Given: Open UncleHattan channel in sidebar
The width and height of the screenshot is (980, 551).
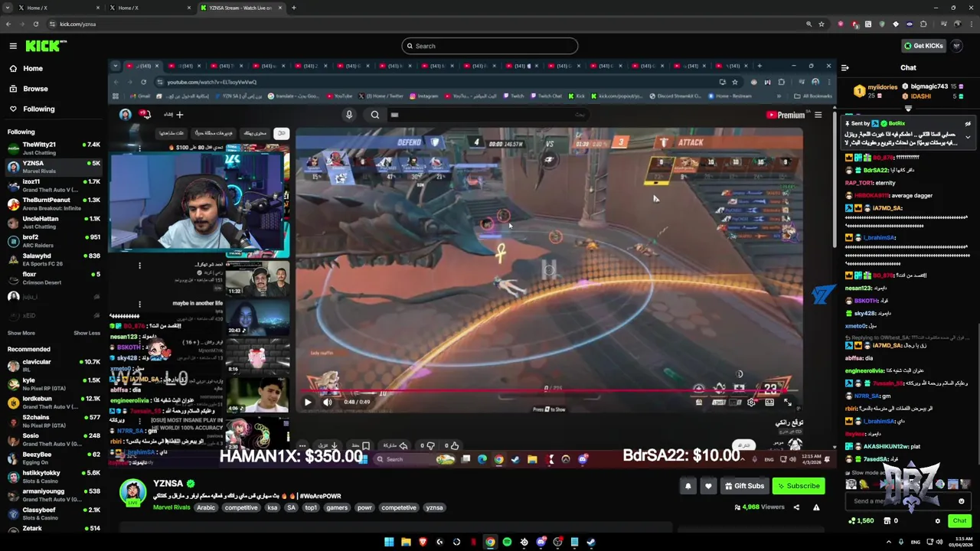Looking at the screenshot, I should 52,222.
